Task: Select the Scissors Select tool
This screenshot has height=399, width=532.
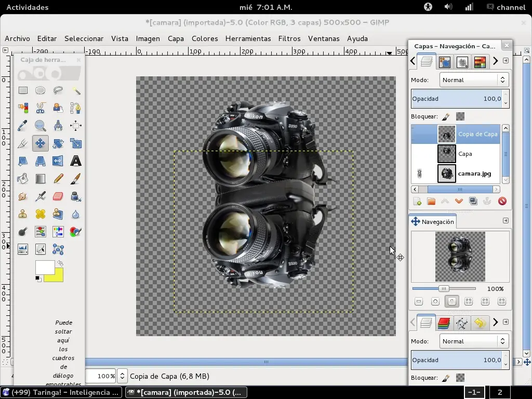Action: coord(41,108)
